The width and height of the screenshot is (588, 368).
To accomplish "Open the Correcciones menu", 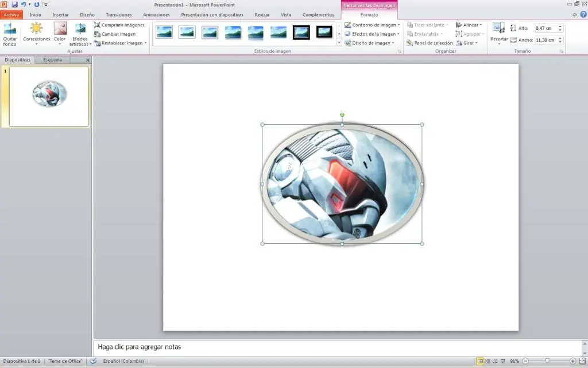I will click(x=36, y=34).
